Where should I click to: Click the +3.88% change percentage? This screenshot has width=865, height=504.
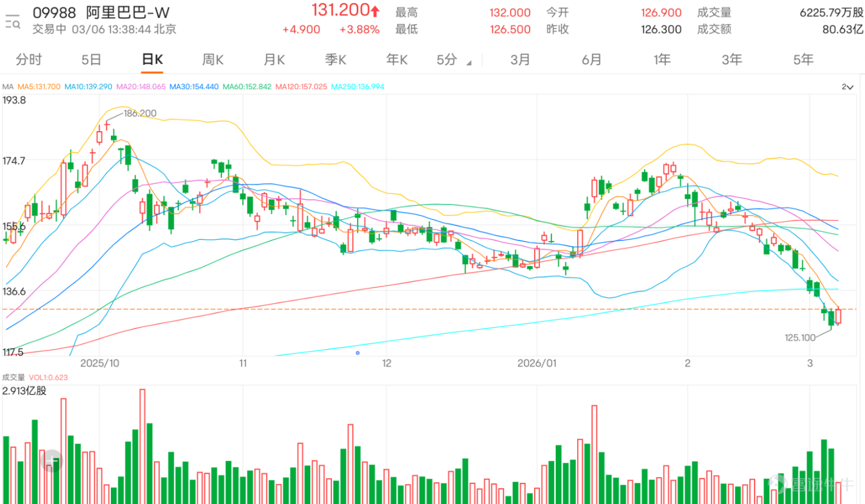point(360,30)
